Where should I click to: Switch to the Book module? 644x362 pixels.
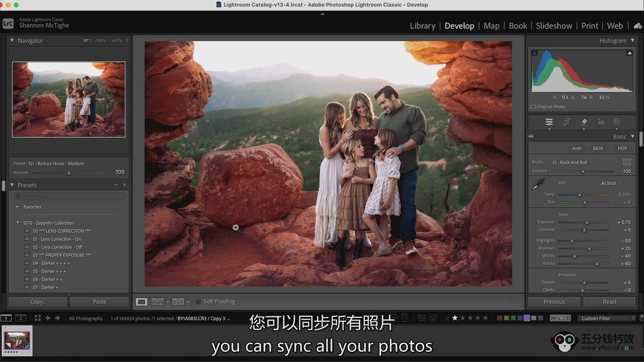coord(518,25)
